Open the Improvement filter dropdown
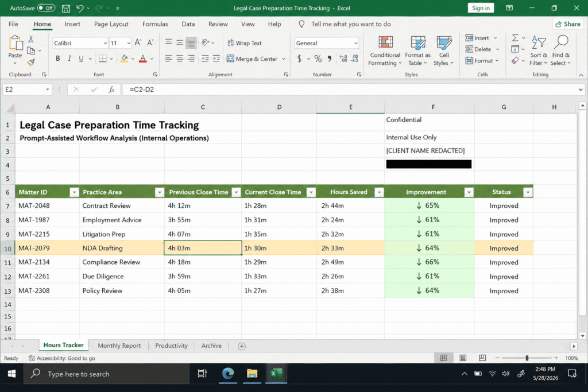This screenshot has width=588, height=392. coord(469,192)
